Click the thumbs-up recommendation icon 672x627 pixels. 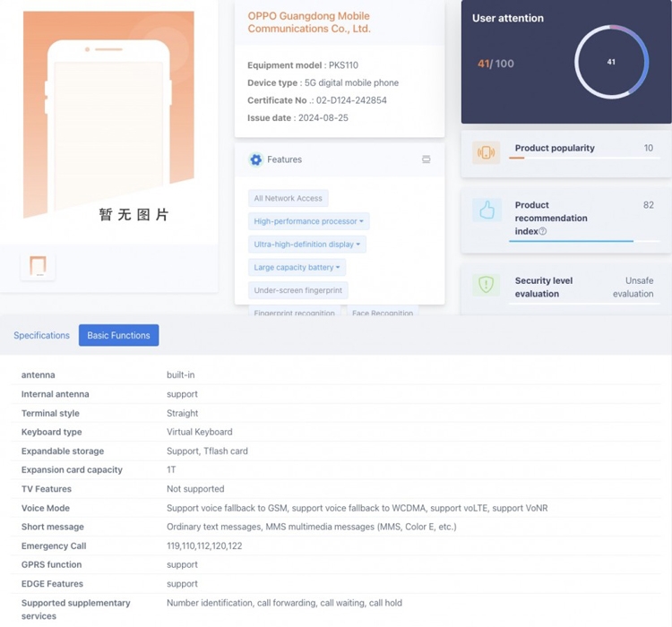pyautogui.click(x=487, y=210)
